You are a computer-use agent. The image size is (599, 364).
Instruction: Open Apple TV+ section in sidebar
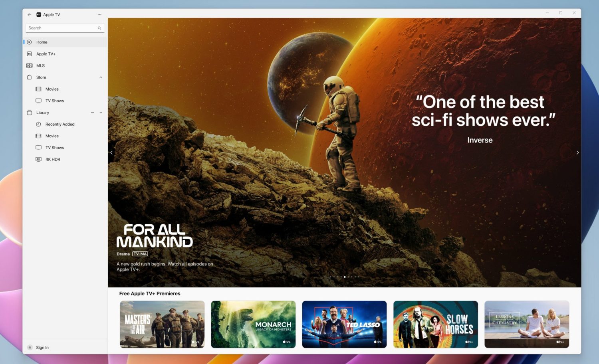click(x=46, y=54)
